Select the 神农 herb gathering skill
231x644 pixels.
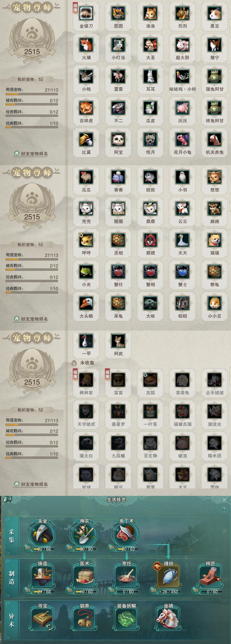point(84,535)
